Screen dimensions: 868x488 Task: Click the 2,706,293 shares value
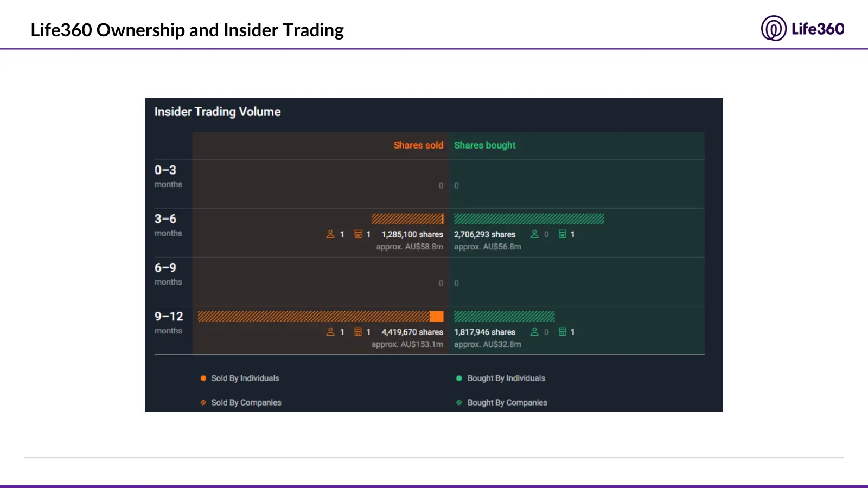pos(485,235)
